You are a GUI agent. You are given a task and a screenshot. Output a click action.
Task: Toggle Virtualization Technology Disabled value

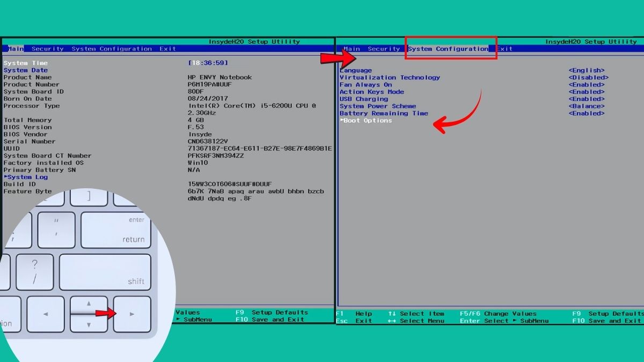pyautogui.click(x=589, y=78)
